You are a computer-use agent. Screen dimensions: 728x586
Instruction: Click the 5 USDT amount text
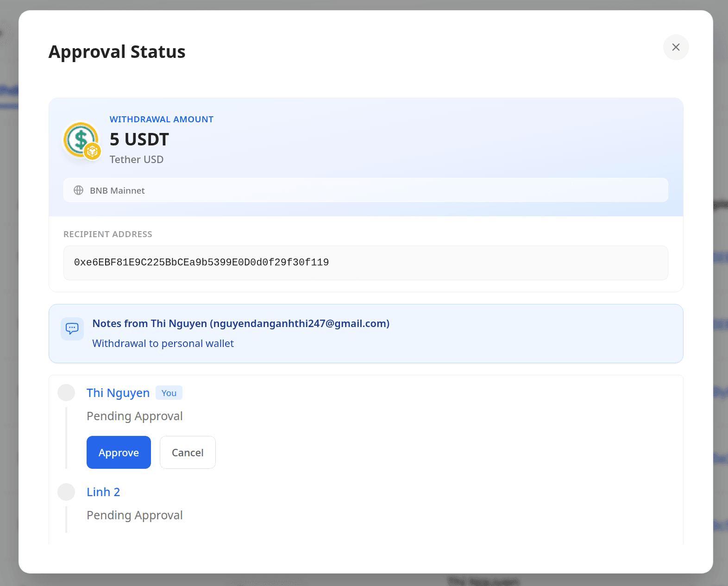139,139
